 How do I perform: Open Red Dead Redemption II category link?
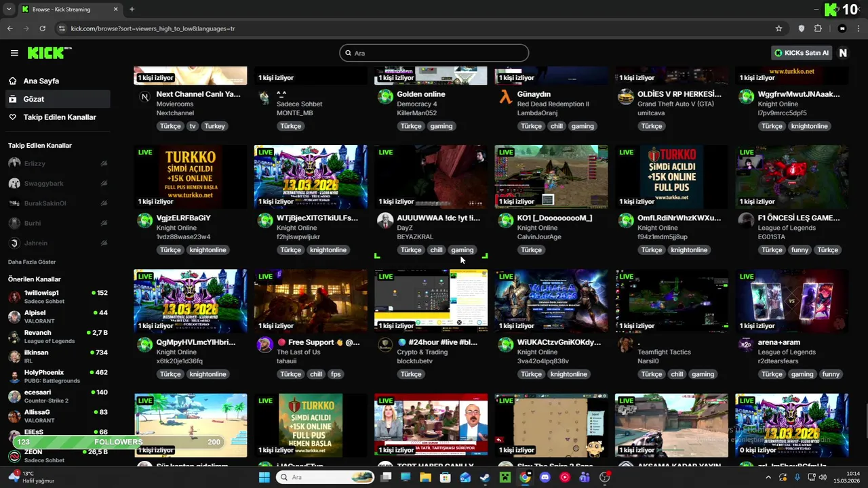coord(553,104)
